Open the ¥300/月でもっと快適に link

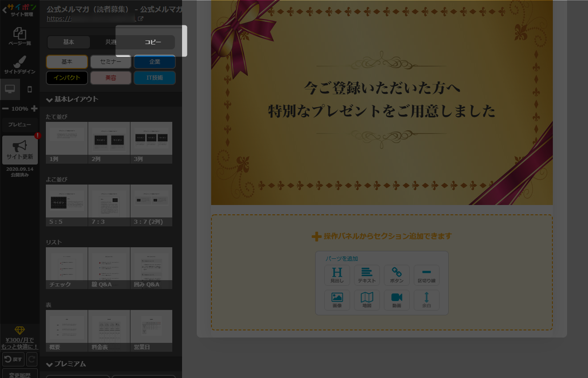click(20, 343)
